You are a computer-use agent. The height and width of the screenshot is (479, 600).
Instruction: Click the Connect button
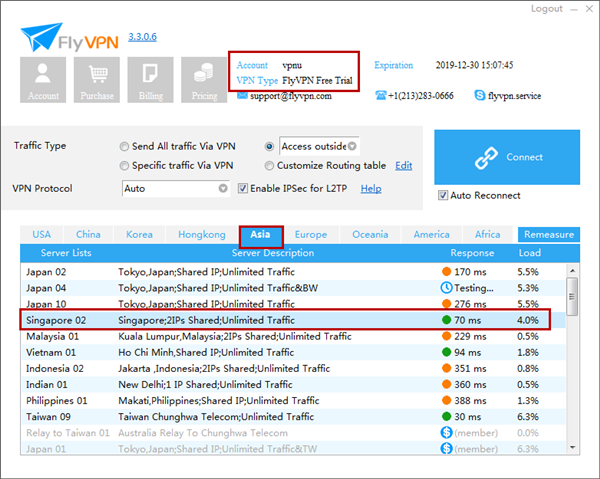(507, 157)
